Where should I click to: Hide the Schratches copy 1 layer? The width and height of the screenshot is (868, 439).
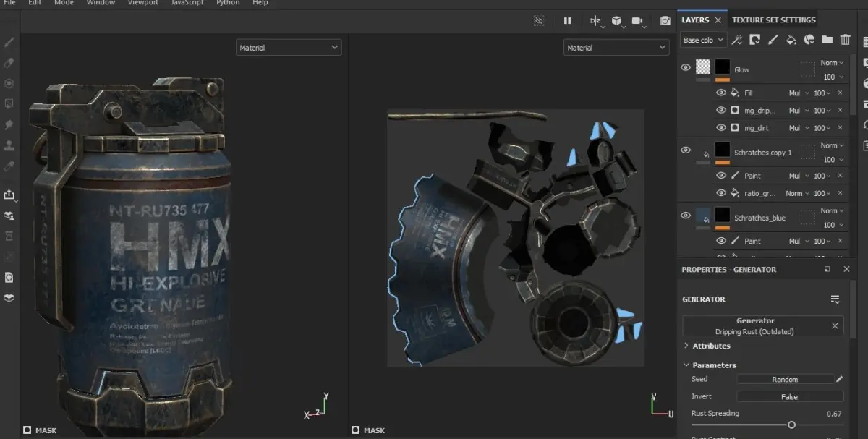(686, 150)
